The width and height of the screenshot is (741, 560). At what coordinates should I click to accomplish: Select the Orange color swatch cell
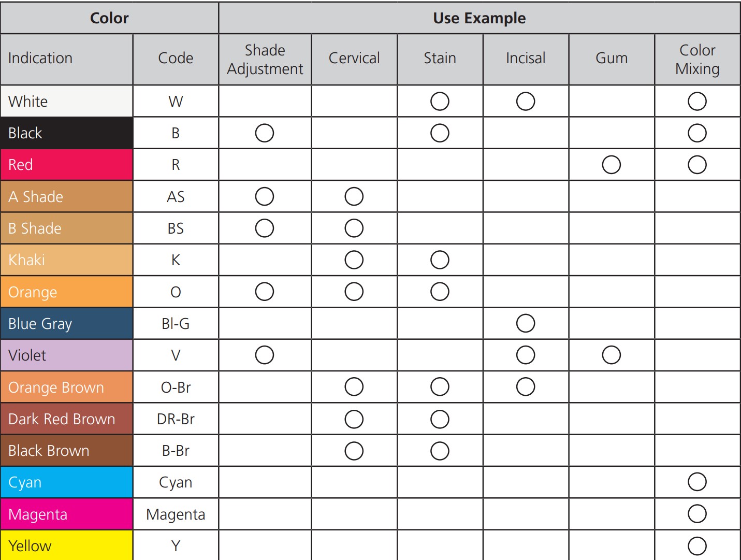tap(67, 292)
